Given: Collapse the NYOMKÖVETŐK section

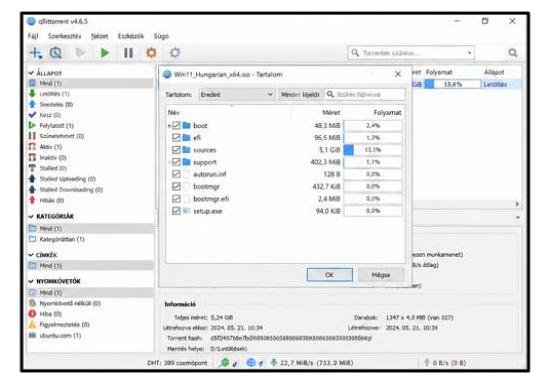Looking at the screenshot, I should click(x=31, y=281).
